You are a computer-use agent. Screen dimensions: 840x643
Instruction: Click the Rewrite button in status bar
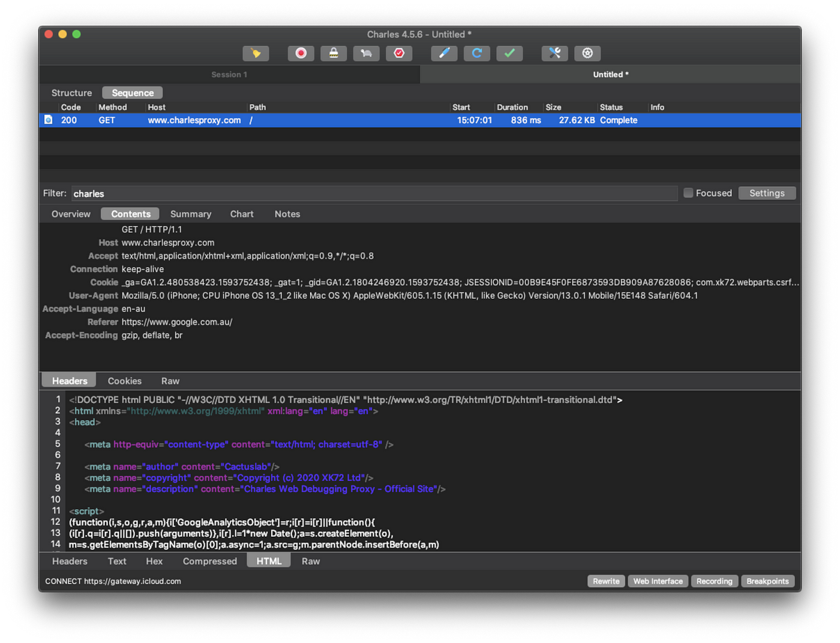[606, 581]
